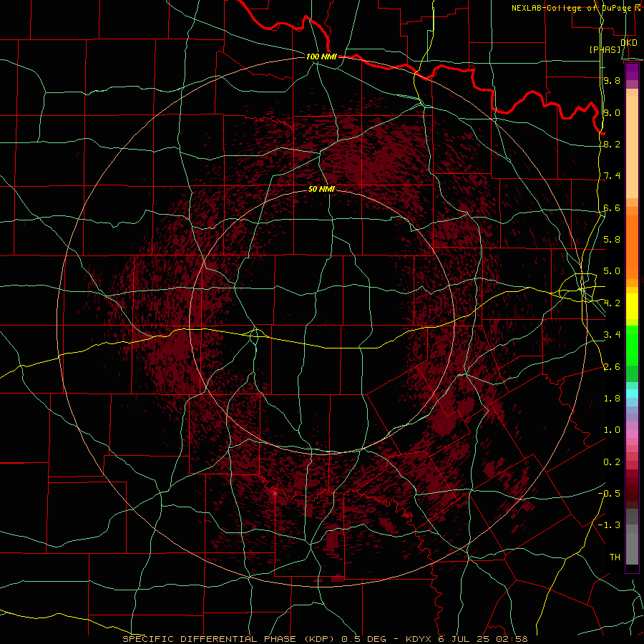Click the 0.2 scale value

click(x=612, y=462)
